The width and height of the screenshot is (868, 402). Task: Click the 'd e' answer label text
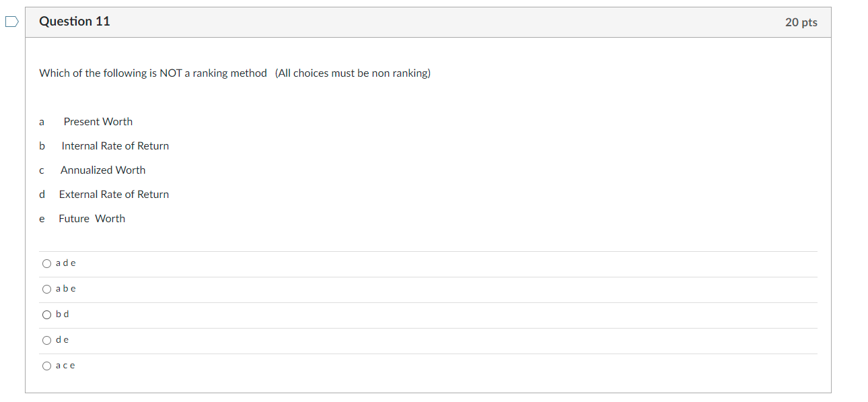[63, 340]
